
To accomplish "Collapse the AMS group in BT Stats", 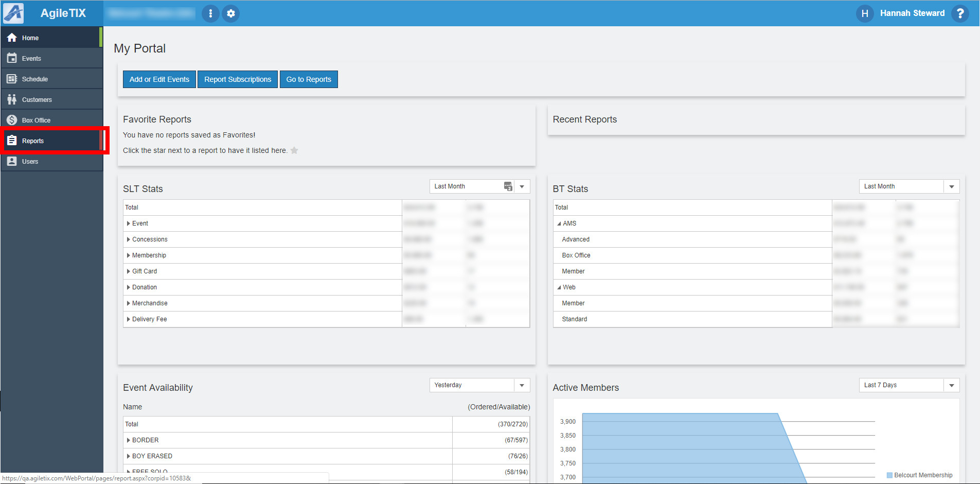I will pyautogui.click(x=559, y=223).
